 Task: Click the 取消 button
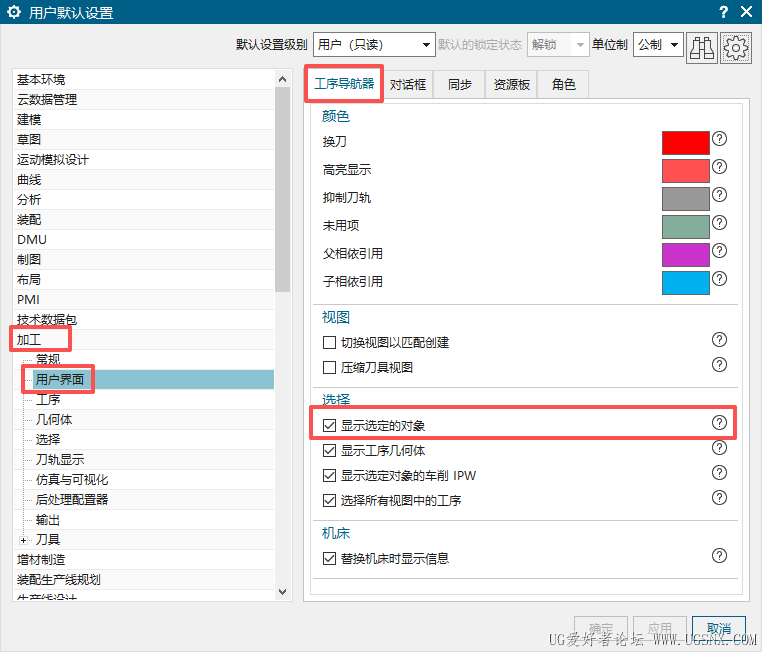tap(719, 629)
